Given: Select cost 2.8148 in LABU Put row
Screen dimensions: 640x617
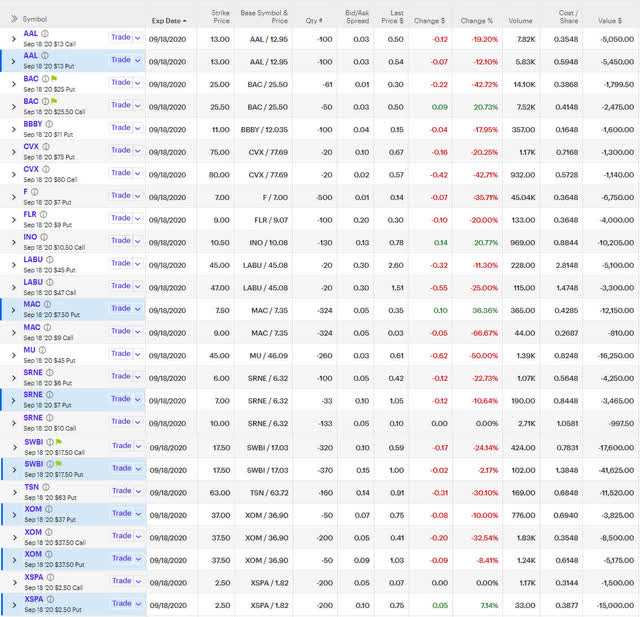Looking at the screenshot, I should [567, 265].
